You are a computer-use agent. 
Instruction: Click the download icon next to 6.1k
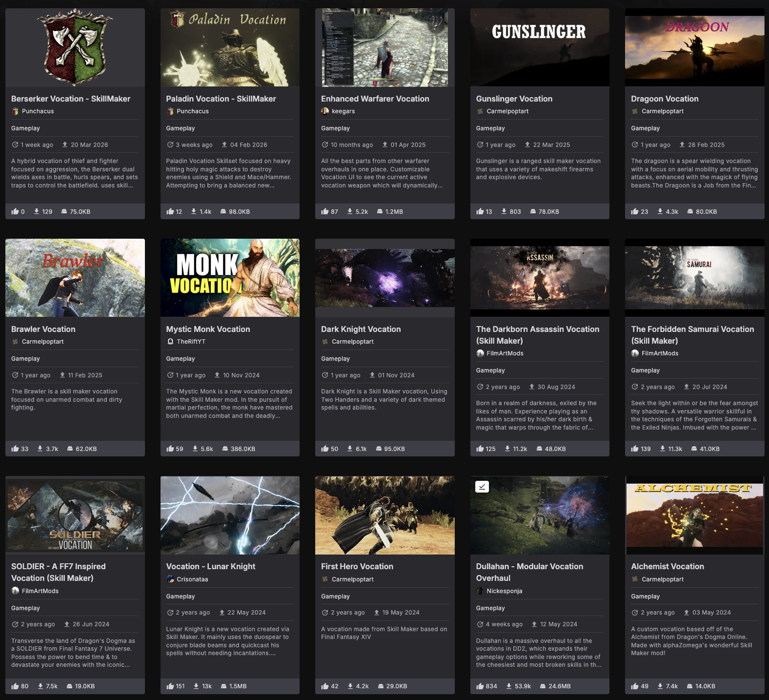click(350, 449)
